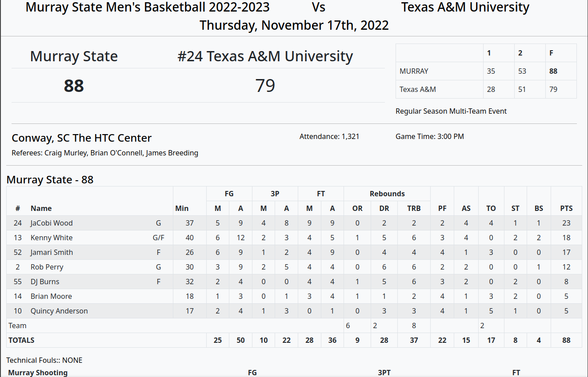Click the Rebounds group header

(387, 194)
